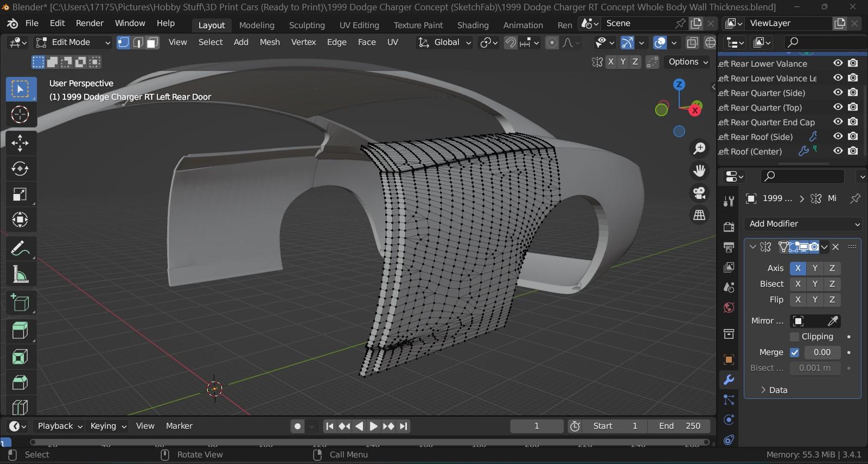The height and width of the screenshot is (464, 868).
Task: Open the Output properties printer tab
Action: coord(729,247)
